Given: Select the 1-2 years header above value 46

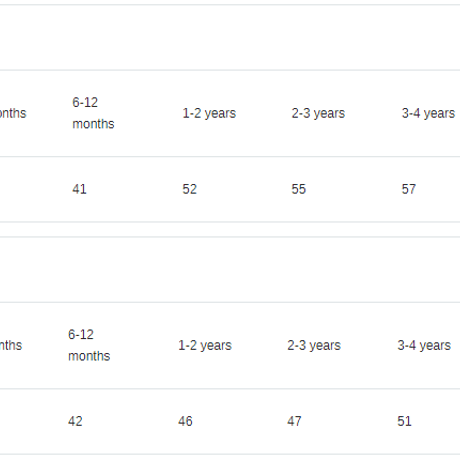Looking at the screenshot, I should pyautogui.click(x=205, y=346).
